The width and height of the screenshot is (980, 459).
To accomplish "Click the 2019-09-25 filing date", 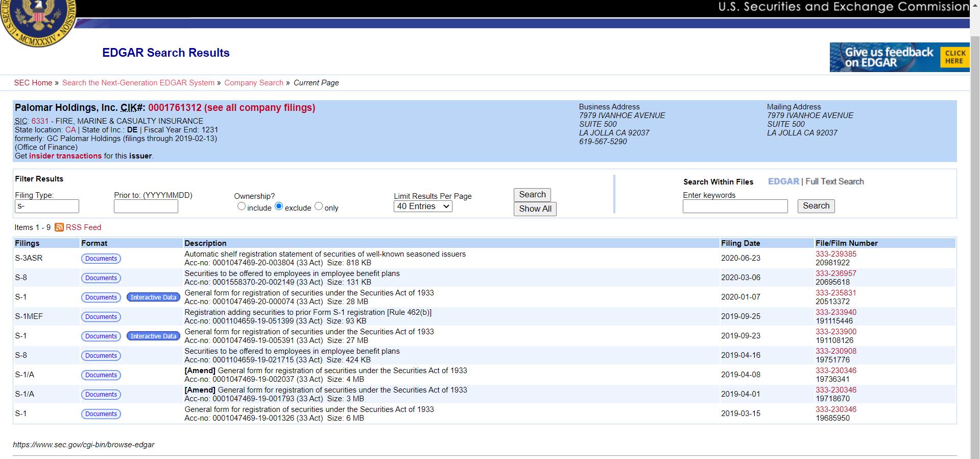I will [x=740, y=316].
